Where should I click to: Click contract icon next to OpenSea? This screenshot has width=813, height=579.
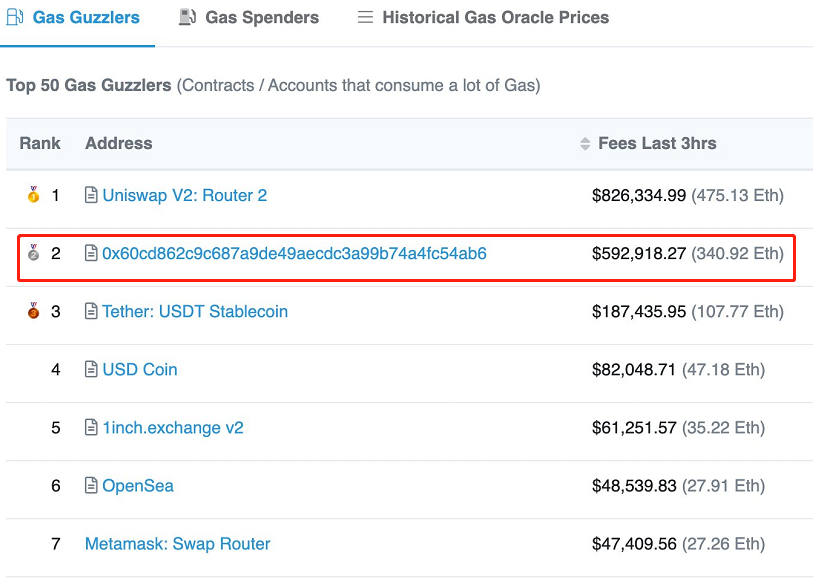coord(91,485)
